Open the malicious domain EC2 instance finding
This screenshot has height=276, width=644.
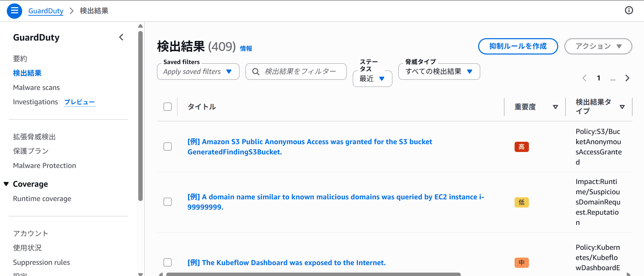pos(335,202)
